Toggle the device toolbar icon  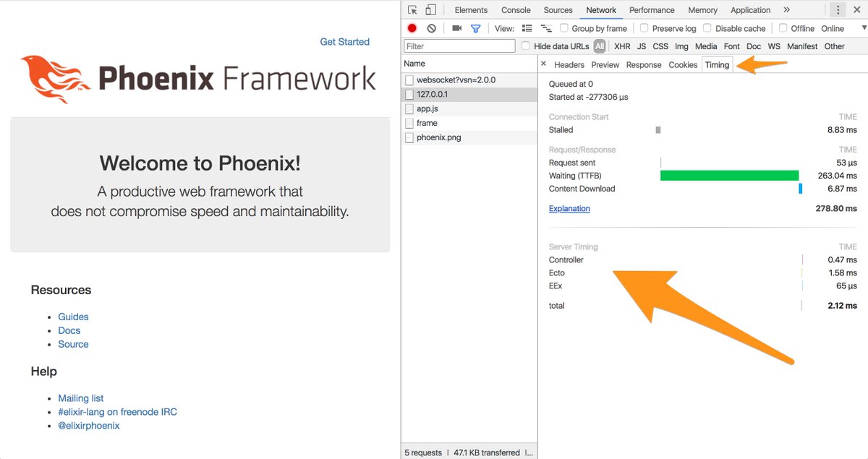coord(430,10)
